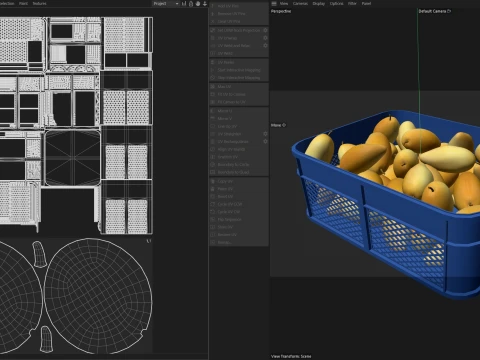
Task: Click the Default Camera label
Action: click(x=432, y=11)
